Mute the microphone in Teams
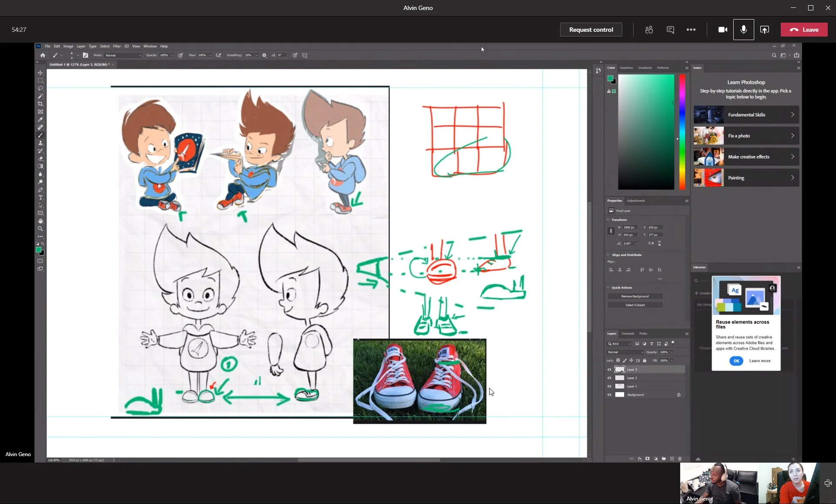This screenshot has width=836, height=504. pyautogui.click(x=744, y=30)
